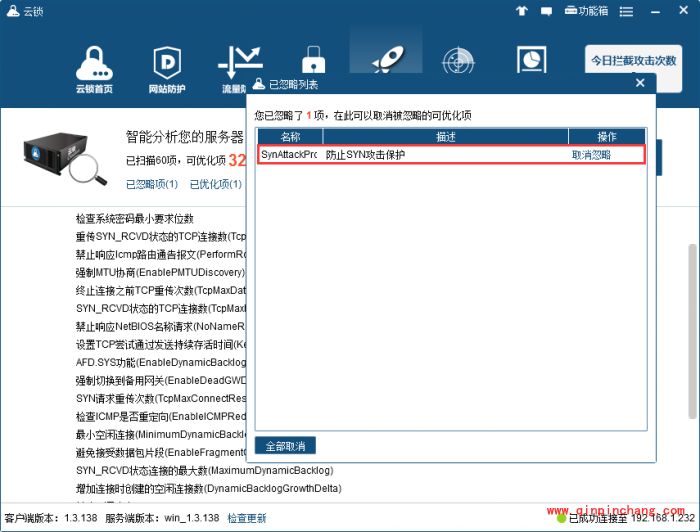Select the SynAttackProtect name cell
The image size is (700, 532).
tap(289, 154)
